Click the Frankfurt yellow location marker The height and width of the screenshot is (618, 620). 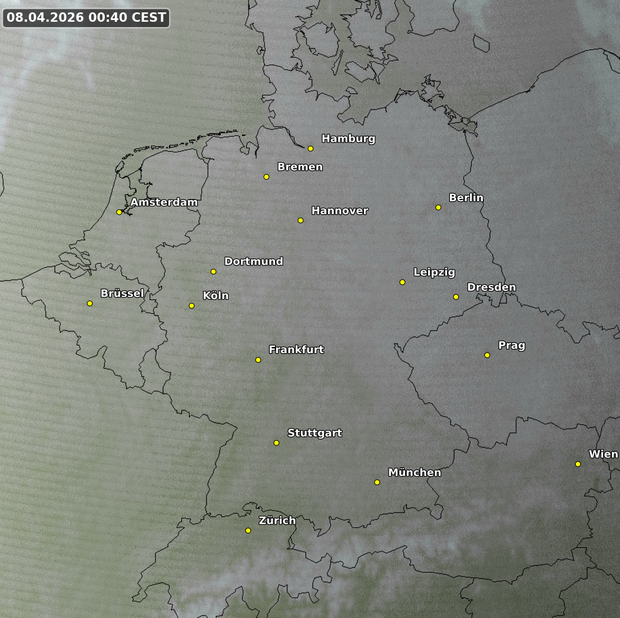tap(258, 359)
